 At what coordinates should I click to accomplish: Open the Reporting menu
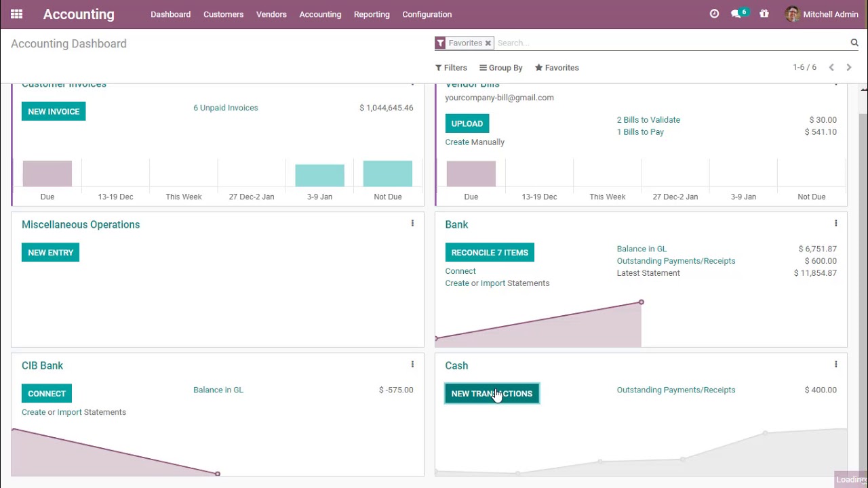click(x=372, y=14)
